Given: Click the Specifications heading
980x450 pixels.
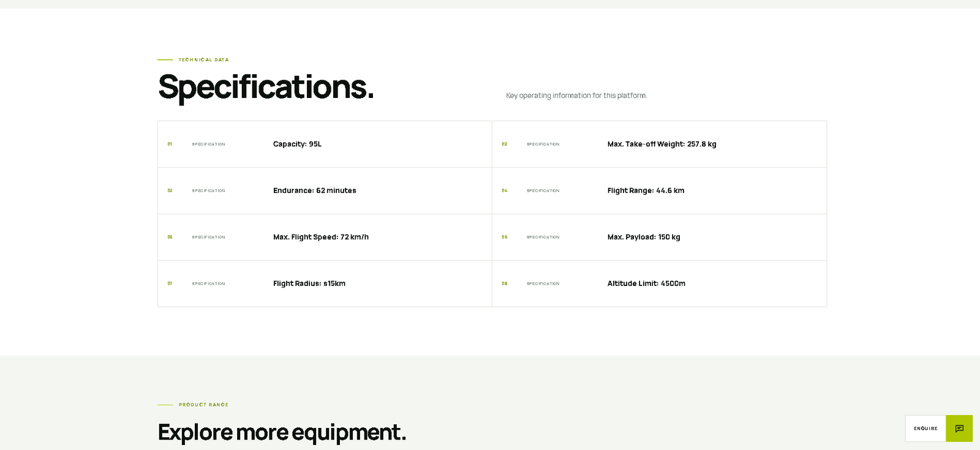Looking at the screenshot, I should 266,88.
